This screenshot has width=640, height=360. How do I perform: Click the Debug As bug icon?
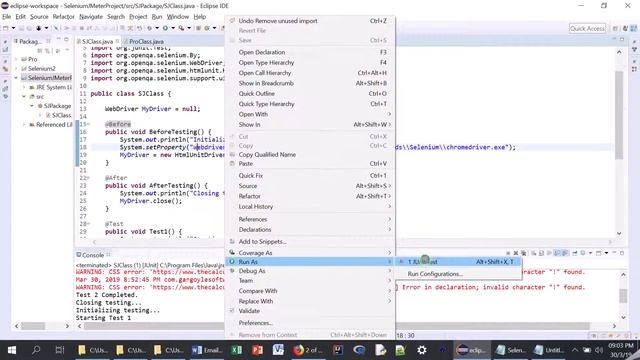coord(232,271)
